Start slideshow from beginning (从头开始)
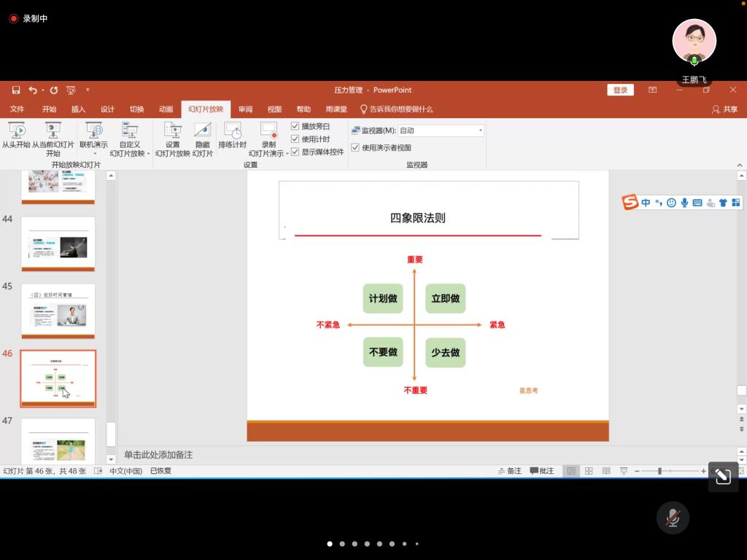The height and width of the screenshot is (560, 747). coord(16,136)
